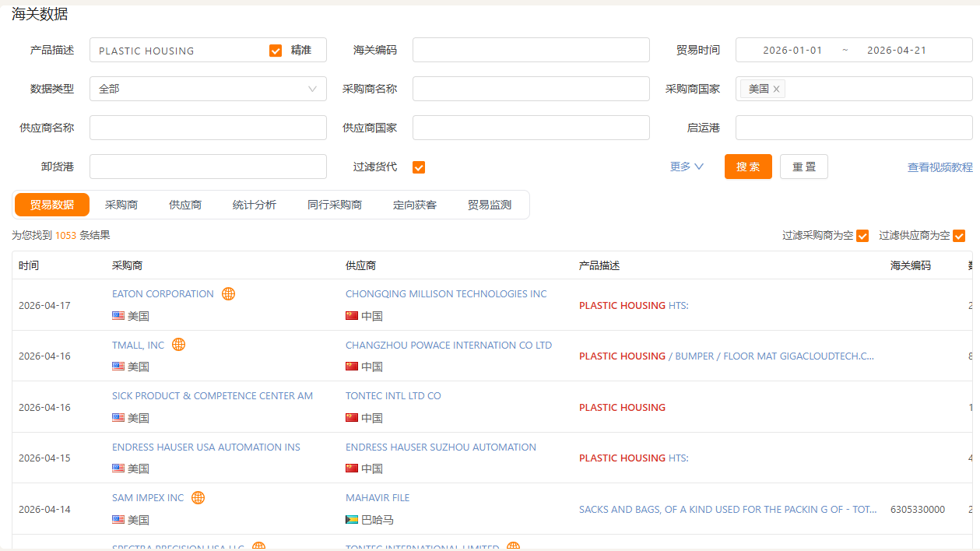Open globe icon beside TMALL, INC

178,344
